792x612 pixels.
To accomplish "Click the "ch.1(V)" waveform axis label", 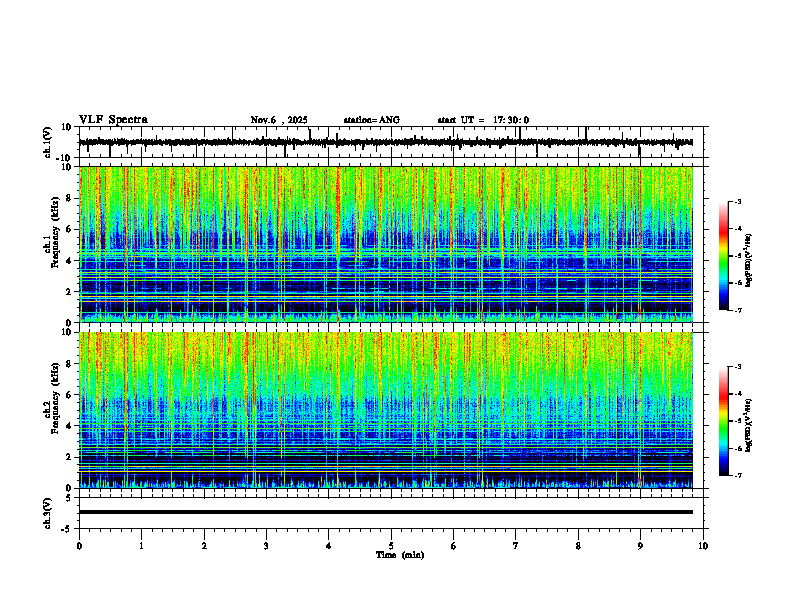I will 48,142.
